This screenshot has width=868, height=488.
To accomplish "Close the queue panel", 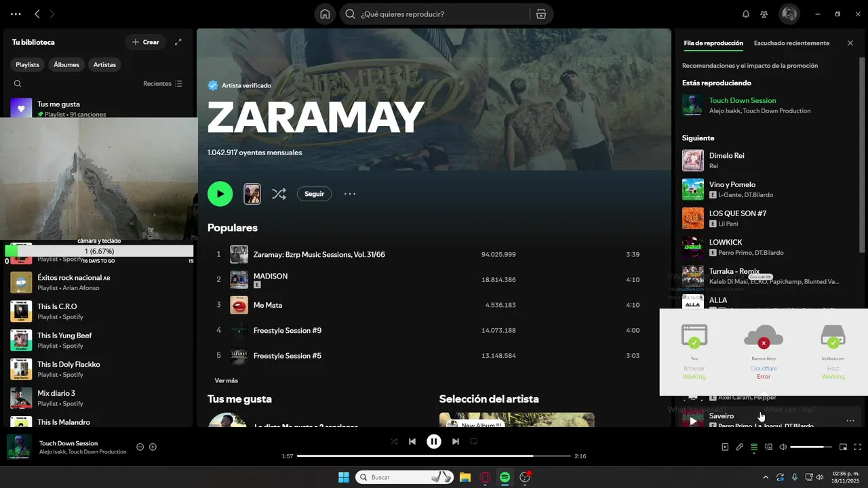I will 850,43.
